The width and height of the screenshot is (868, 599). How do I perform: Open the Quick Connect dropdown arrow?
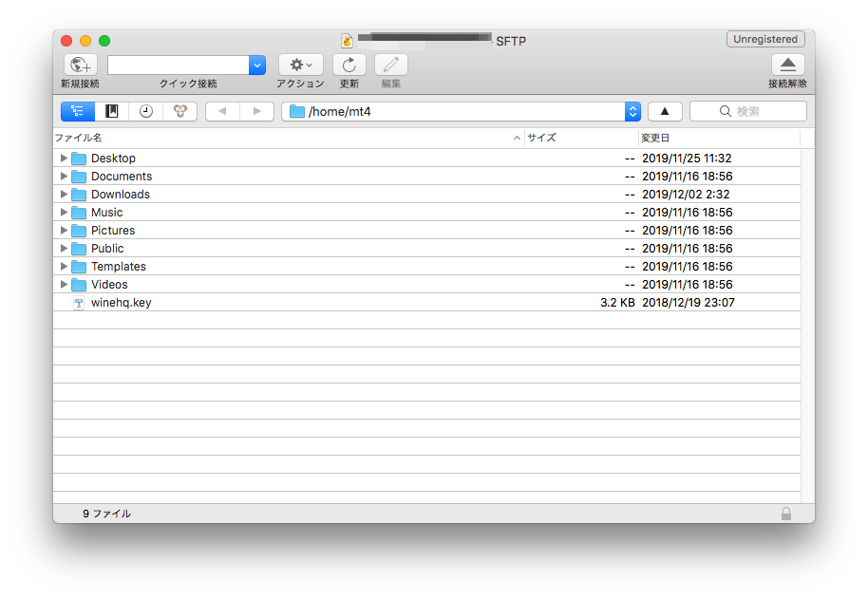256,66
